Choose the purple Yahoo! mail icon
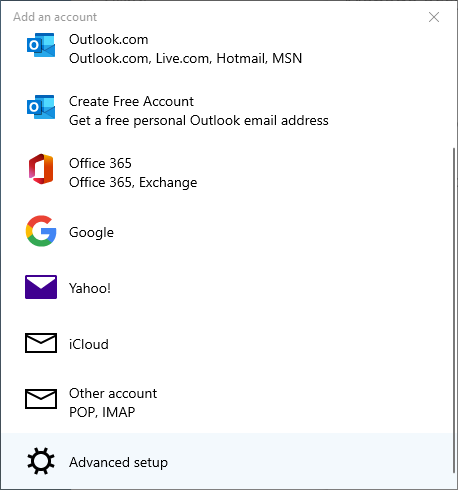Screen dimensions: 458x490 point(41,287)
